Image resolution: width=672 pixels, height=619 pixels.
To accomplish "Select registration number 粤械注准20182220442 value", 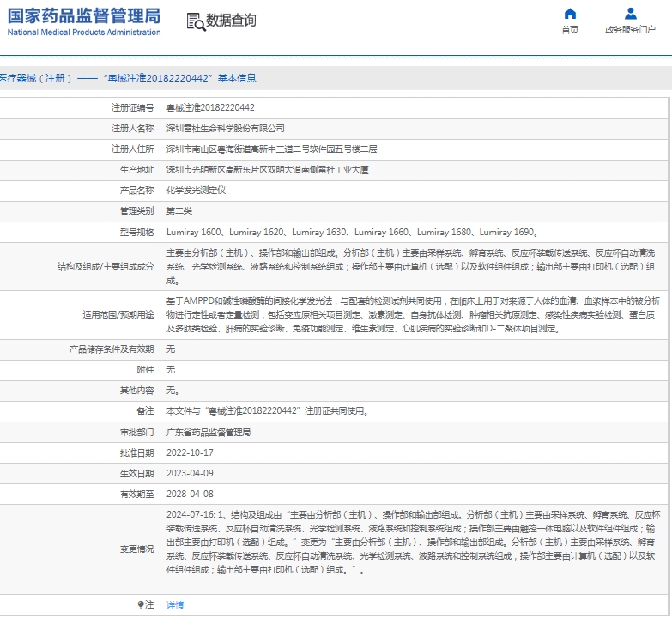I will click(x=210, y=107).
